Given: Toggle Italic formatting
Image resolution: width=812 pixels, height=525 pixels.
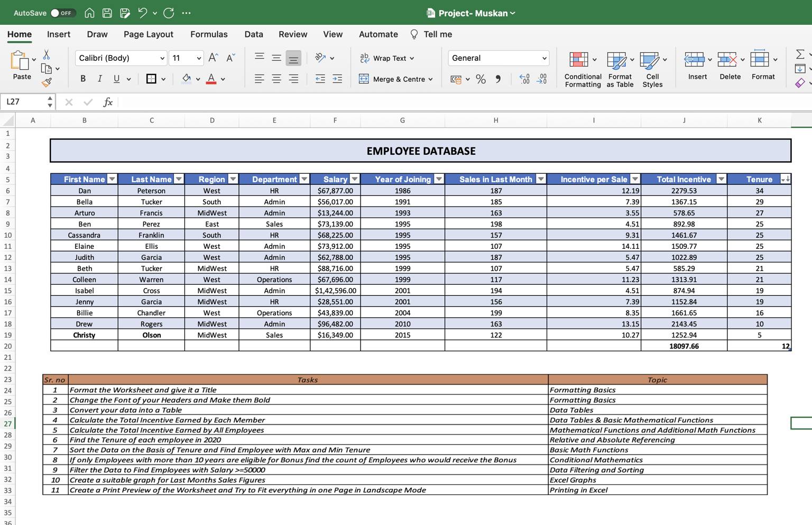Looking at the screenshot, I should (x=99, y=79).
